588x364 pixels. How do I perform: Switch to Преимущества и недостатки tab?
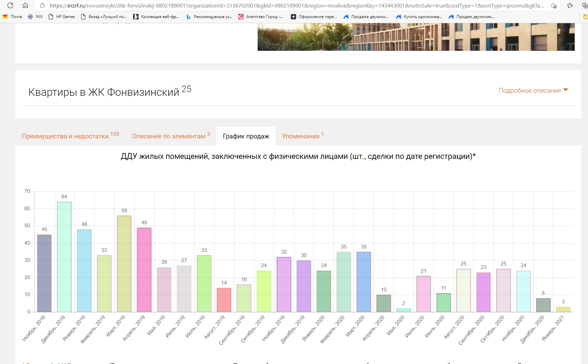tap(65, 136)
